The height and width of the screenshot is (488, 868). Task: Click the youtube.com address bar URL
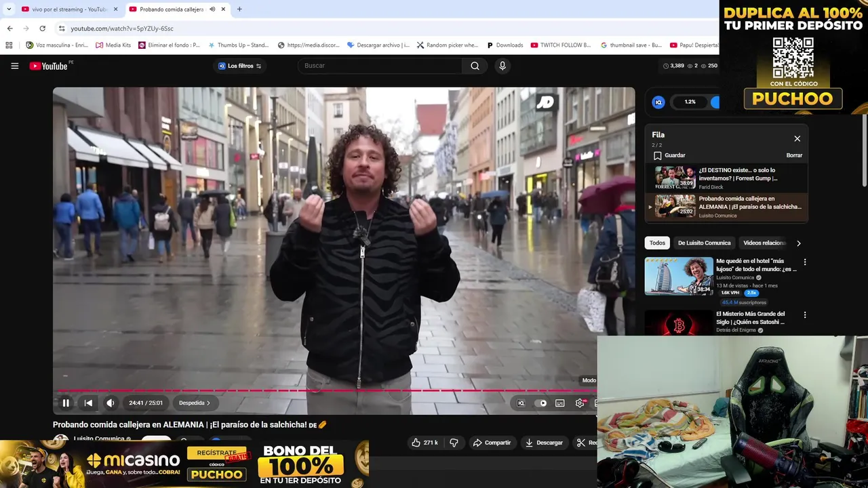click(x=122, y=28)
